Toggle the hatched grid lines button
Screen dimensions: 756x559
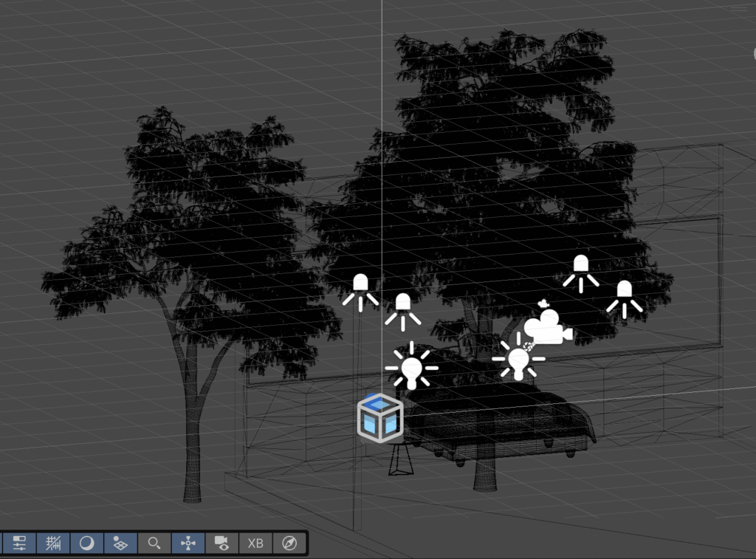[53, 543]
